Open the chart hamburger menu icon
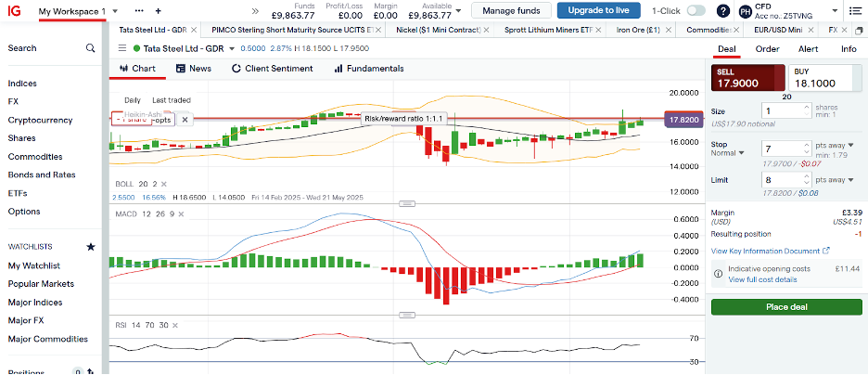 [121, 49]
